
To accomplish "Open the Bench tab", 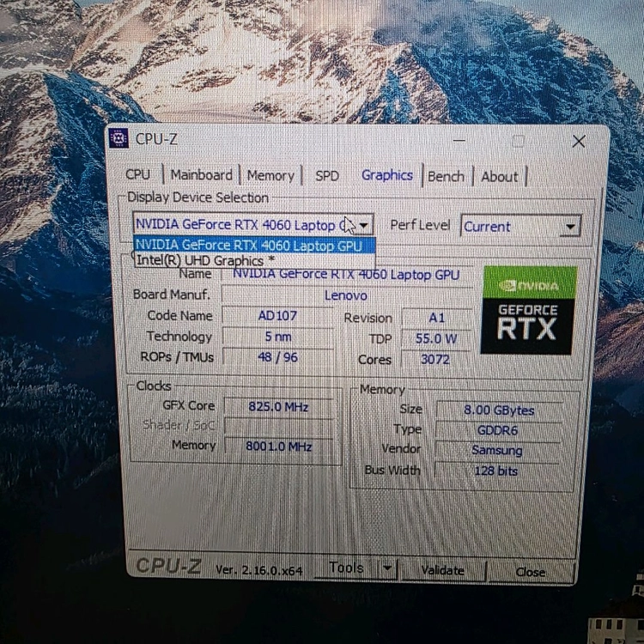I will pos(446,177).
